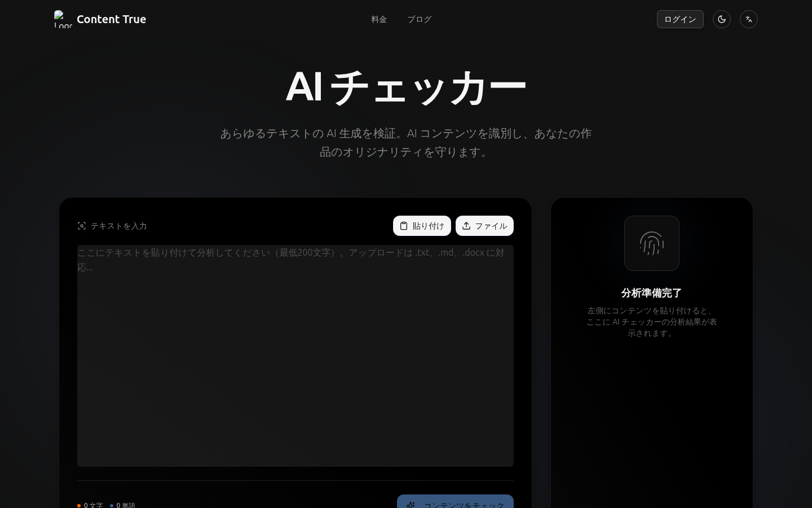Open the ブログ menu item
Image resolution: width=812 pixels, height=508 pixels.
(x=420, y=19)
